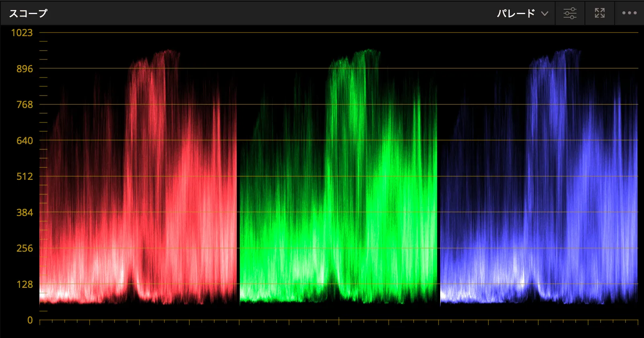
Task: Click the chevron arrow beside パレード
Action: pyautogui.click(x=545, y=14)
